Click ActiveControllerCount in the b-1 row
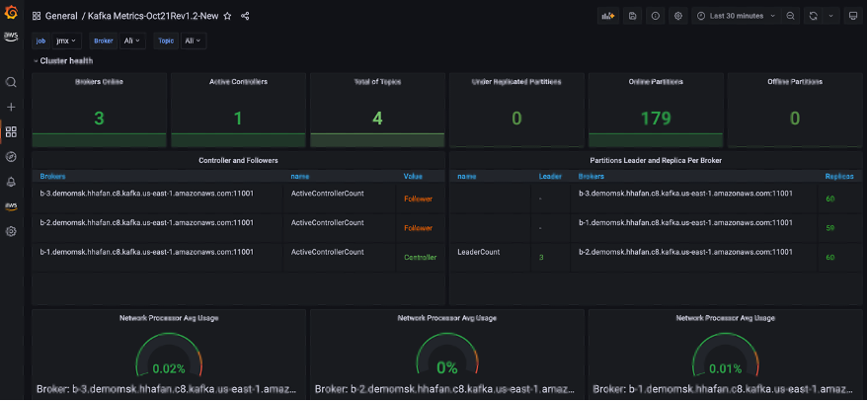Viewport: 868px width, 401px height. click(x=327, y=252)
